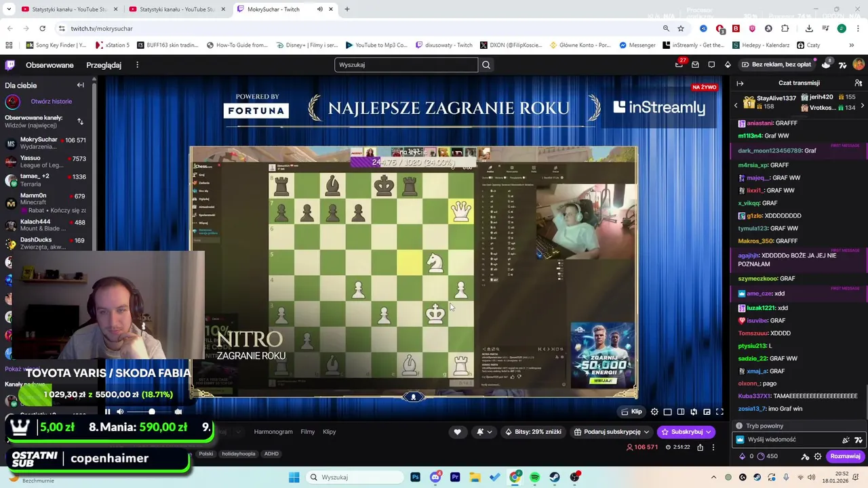Click the 7TV icon in top navigation
This screenshot has width=868, height=488.
point(842,65)
